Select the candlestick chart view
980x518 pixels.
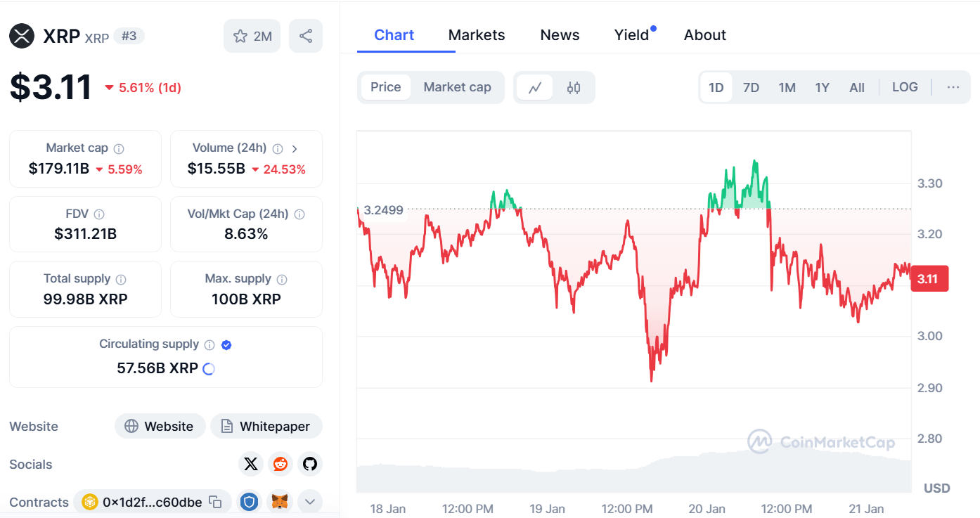tap(574, 88)
